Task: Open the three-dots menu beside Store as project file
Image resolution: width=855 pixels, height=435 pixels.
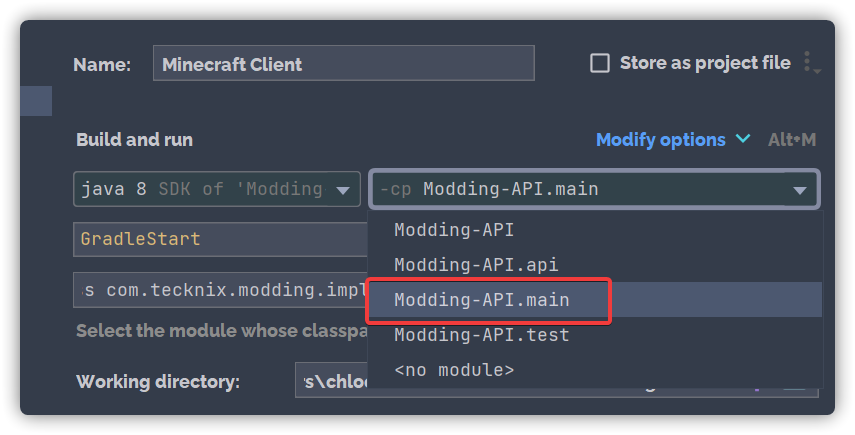Action: [x=810, y=63]
